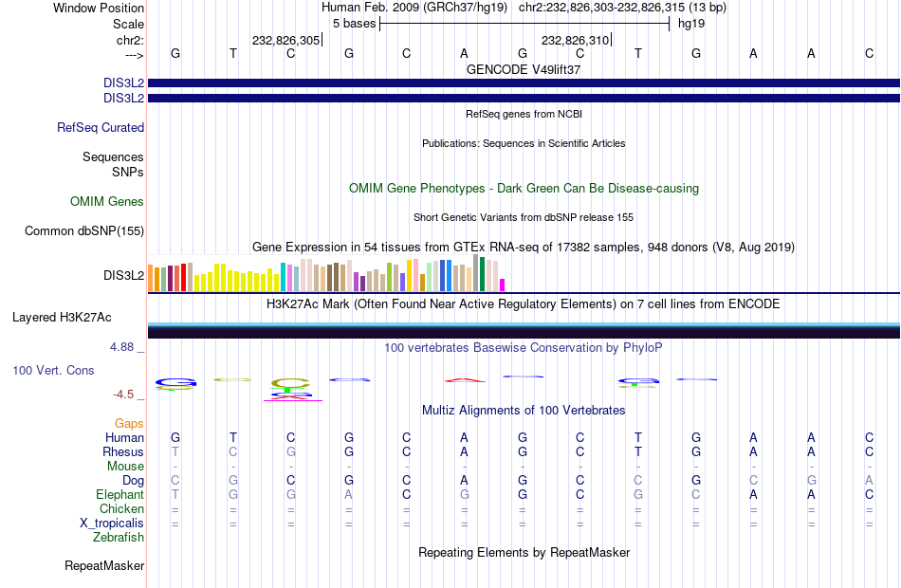Click Multiz Alignments of 100 Vertebrates title
901x588 pixels.
(x=524, y=411)
